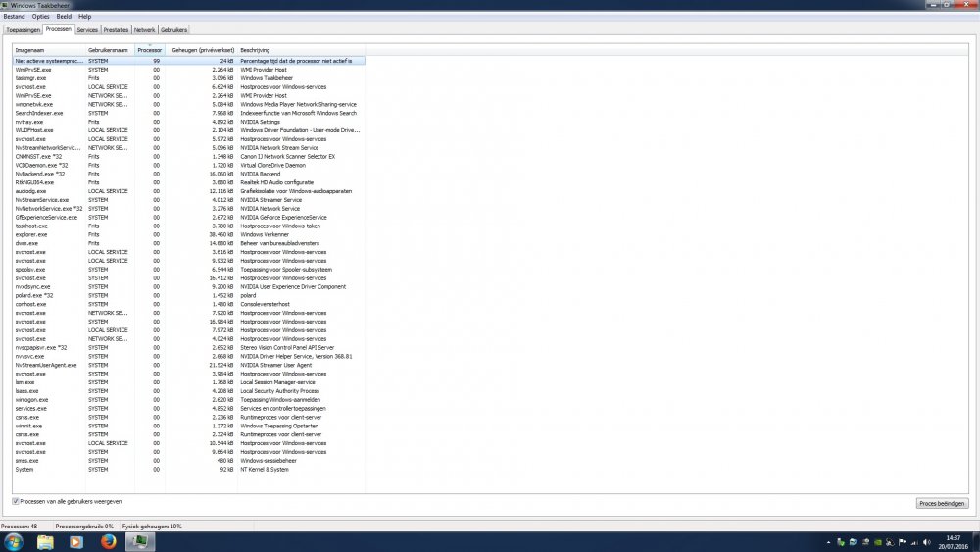Select the NvBackend.exe *32 process
The width and height of the screenshot is (980, 552).
[189, 174]
